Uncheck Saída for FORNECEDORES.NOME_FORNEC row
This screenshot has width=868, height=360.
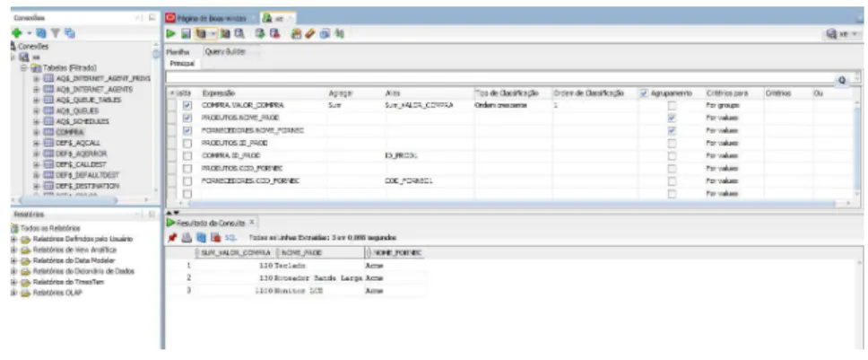(x=187, y=130)
